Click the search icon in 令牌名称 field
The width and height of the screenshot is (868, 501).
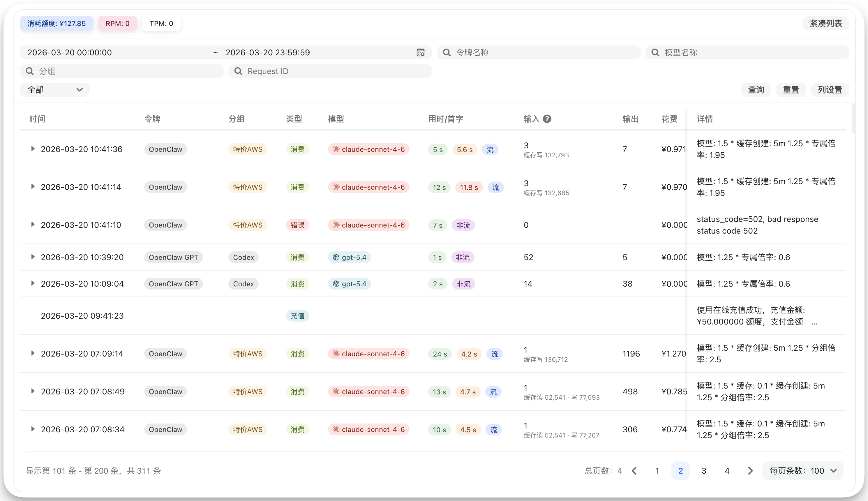click(x=447, y=52)
